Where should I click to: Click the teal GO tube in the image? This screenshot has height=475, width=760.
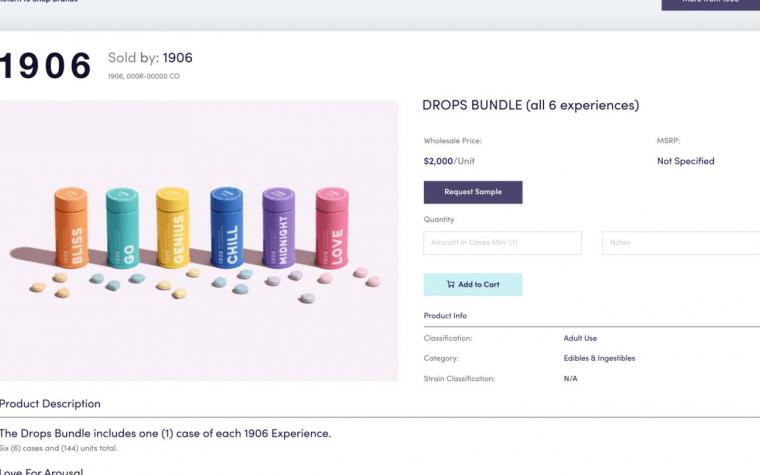[x=123, y=228]
